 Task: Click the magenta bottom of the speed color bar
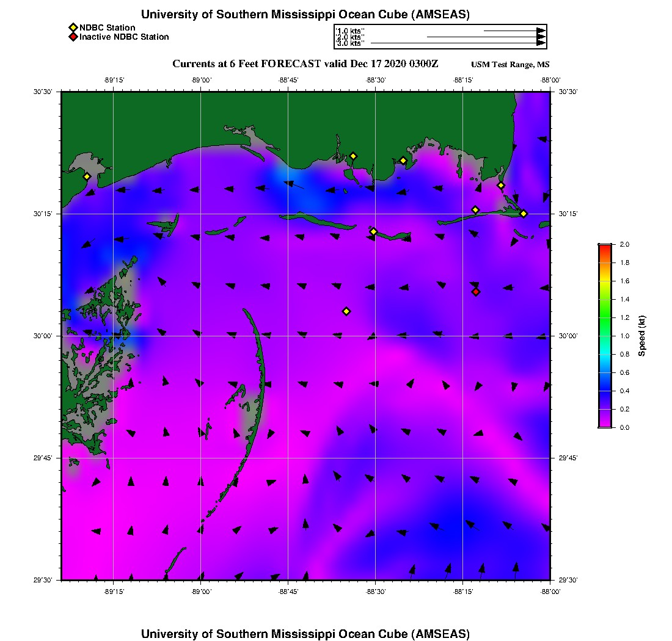point(604,425)
